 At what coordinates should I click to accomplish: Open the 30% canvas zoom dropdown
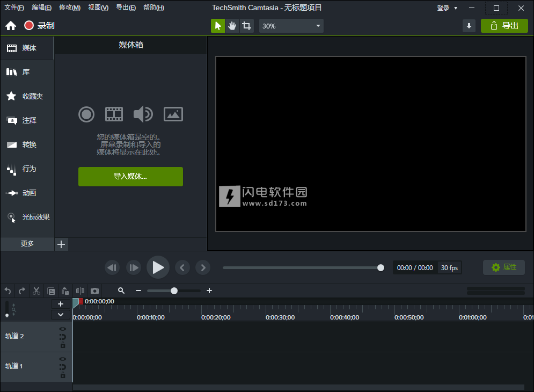pos(291,26)
